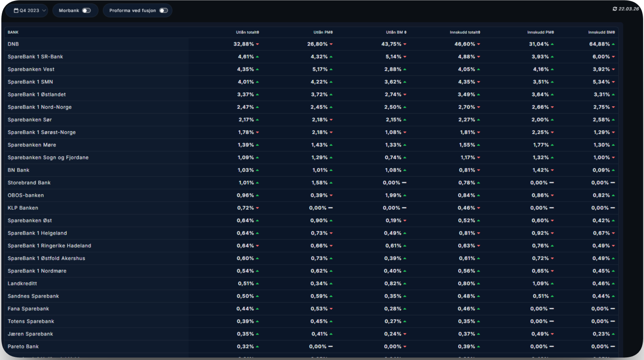
Task: Select SpareBank 1 Østfold Akershus name
Action: 46,258
